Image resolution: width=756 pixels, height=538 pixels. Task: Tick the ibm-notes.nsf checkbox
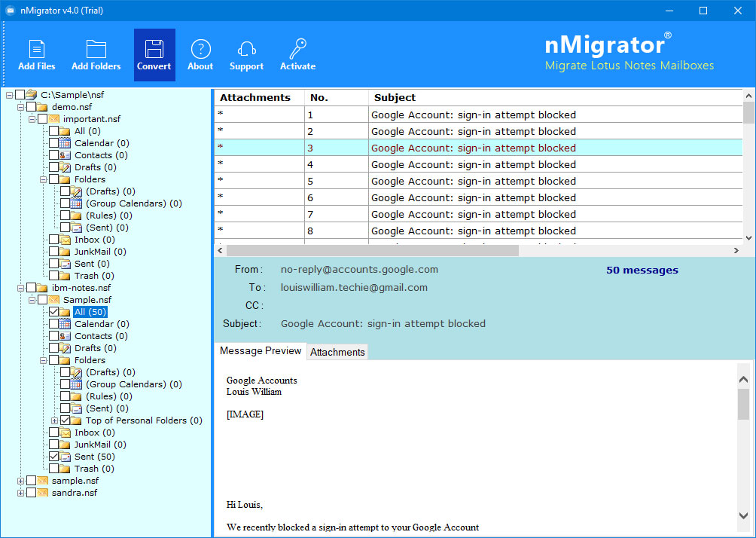32,288
